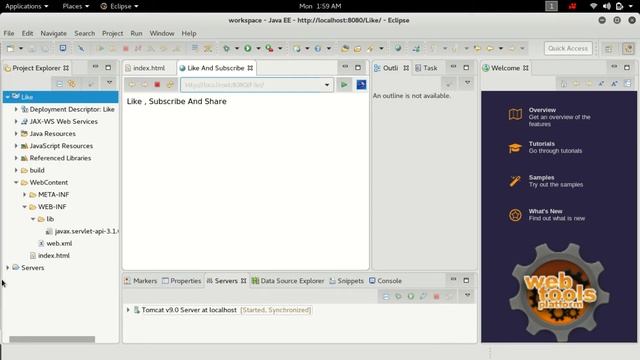Open the Applications menu in top bar
The width and height of the screenshot is (640, 360).
pos(27,6)
